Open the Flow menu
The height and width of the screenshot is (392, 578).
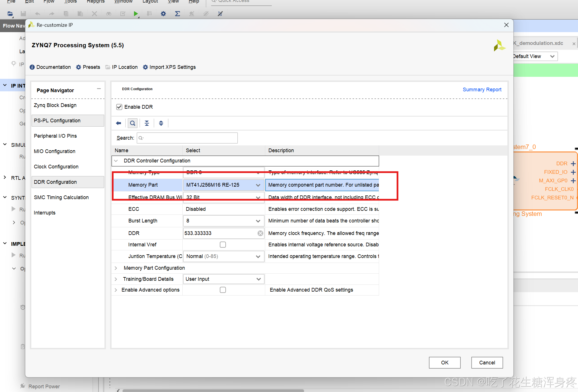tap(49, 1)
